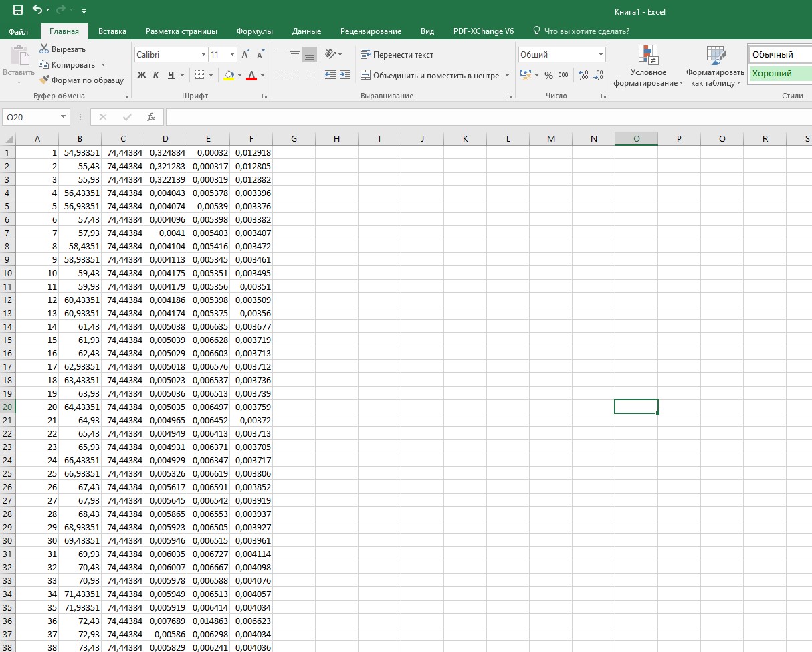
Task: Expand the number format dropdown (Общий)
Action: (601, 55)
